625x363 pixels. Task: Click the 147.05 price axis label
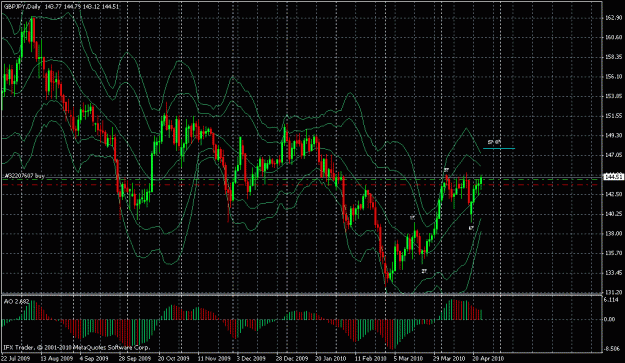(613, 155)
